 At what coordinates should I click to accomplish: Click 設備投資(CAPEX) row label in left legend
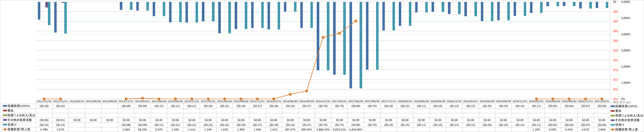[18, 106]
